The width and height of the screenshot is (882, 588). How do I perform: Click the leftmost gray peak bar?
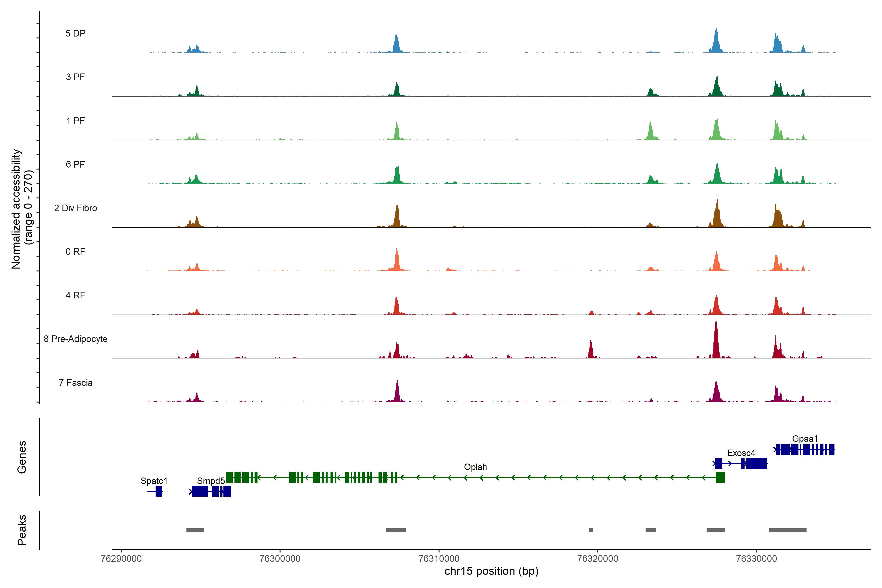[195, 530]
